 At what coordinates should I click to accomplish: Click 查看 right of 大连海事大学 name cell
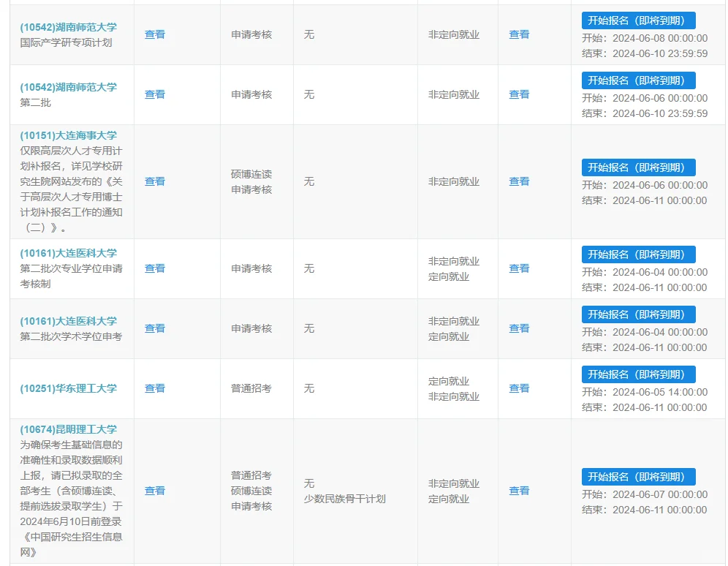(155, 181)
